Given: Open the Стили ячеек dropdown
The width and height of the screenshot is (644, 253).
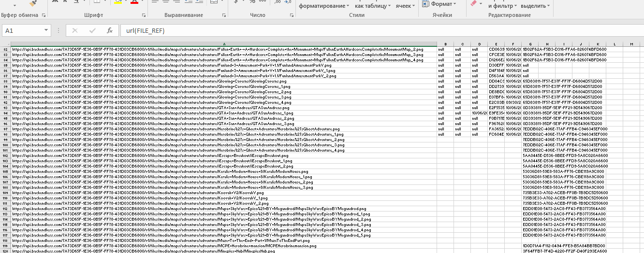Looking at the screenshot, I should (405, 6).
